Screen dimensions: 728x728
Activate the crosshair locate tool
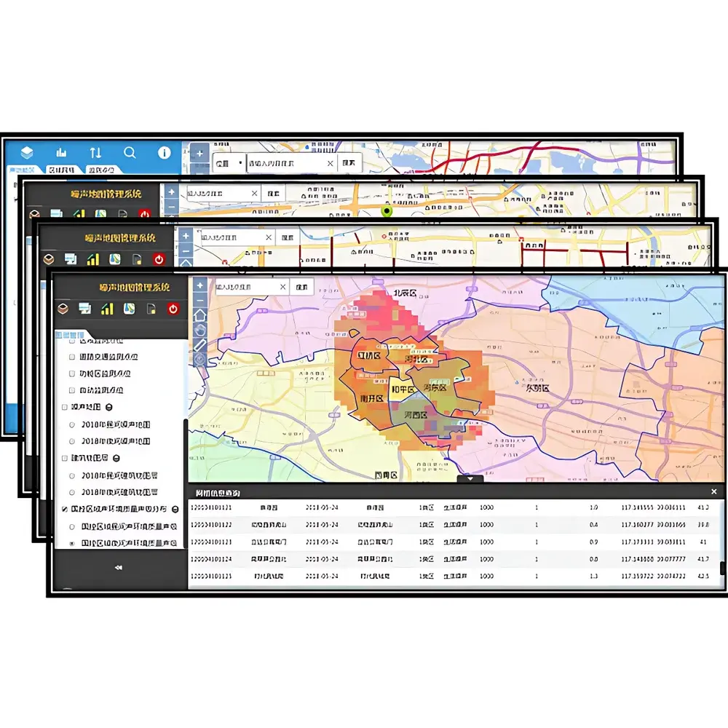click(199, 359)
